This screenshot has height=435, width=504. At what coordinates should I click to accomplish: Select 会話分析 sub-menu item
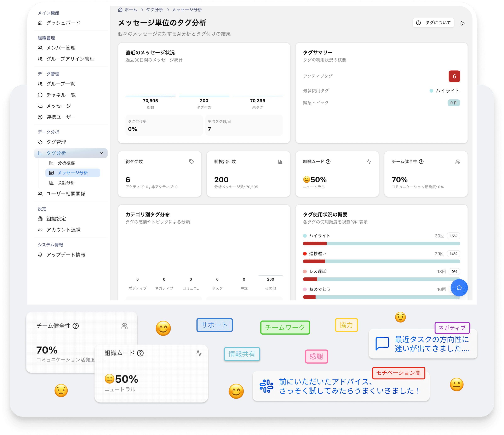coord(66,182)
